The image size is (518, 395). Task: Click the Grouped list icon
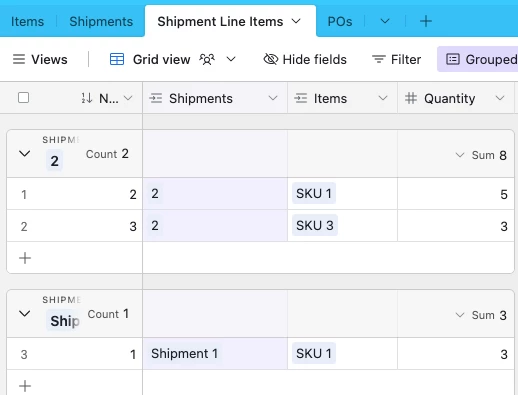453,59
